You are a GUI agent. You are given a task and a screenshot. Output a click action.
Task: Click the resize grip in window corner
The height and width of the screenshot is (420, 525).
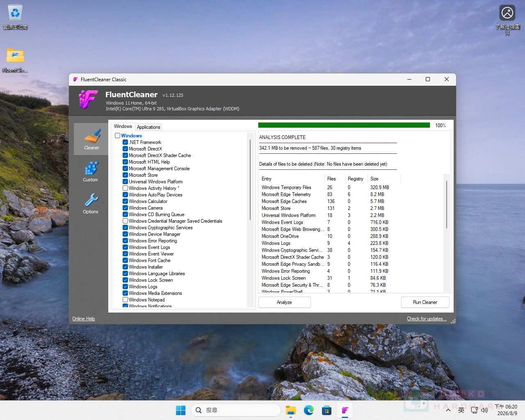tap(453, 321)
